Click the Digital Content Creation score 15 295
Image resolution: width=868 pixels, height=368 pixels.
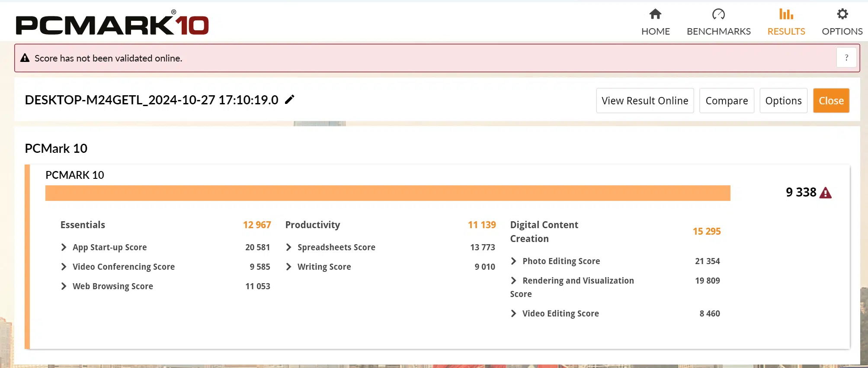click(x=707, y=231)
